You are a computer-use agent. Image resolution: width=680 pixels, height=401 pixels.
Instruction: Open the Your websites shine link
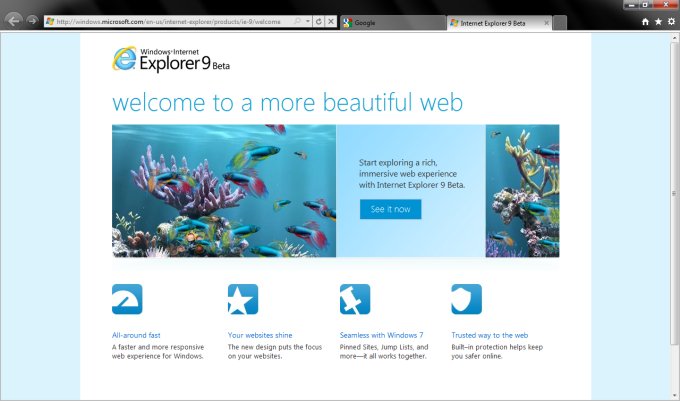click(260, 335)
